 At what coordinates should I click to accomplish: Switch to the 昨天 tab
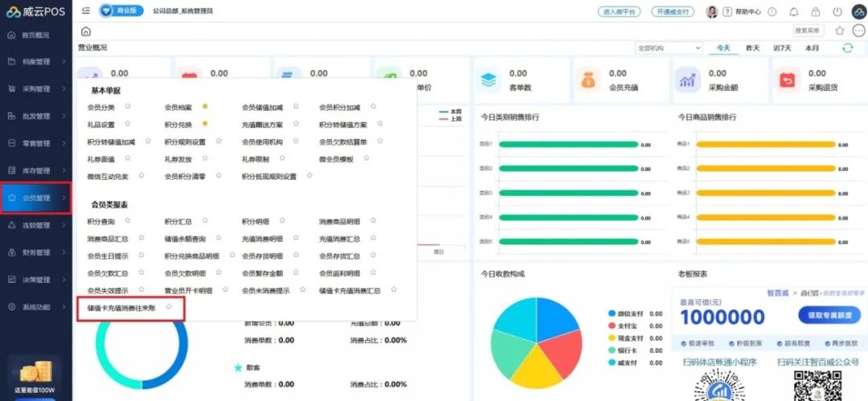tap(753, 48)
